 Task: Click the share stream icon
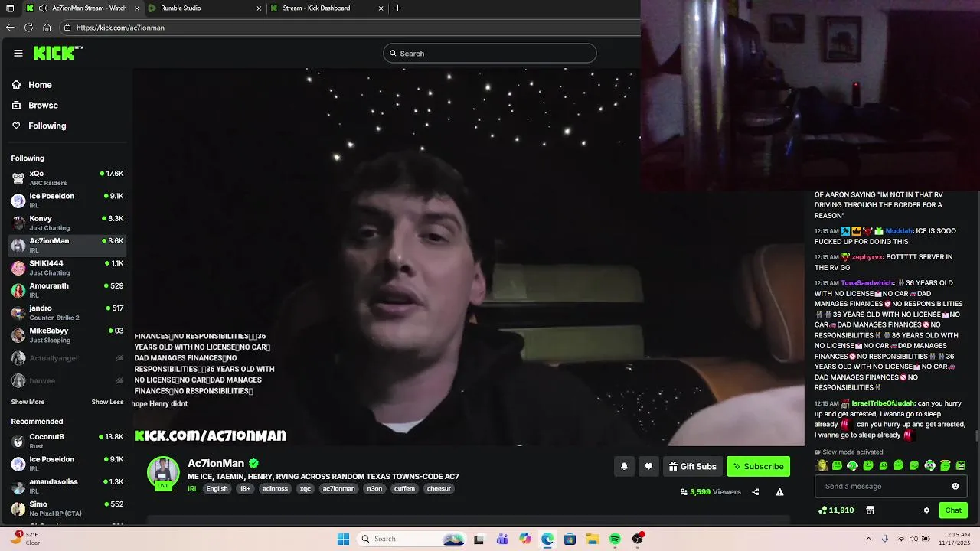(x=756, y=492)
